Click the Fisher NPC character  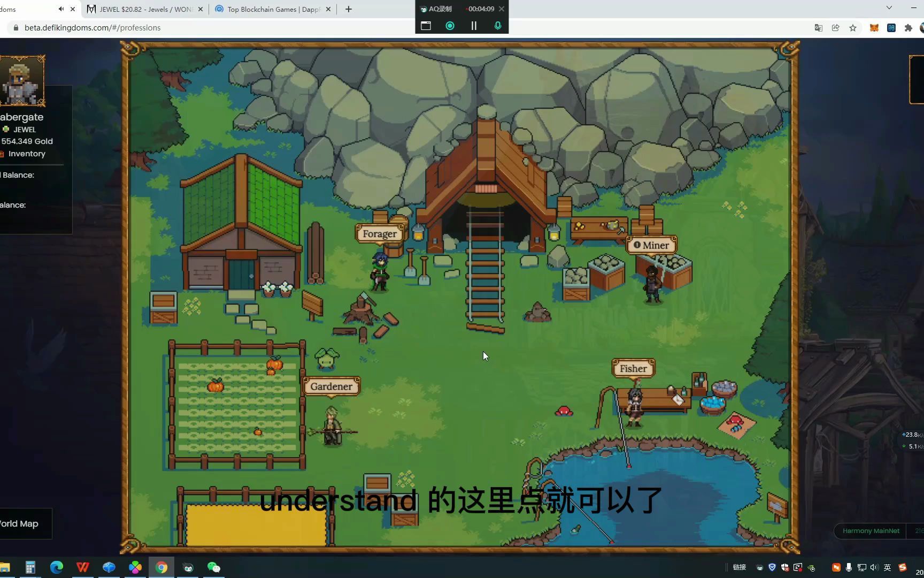(x=635, y=407)
